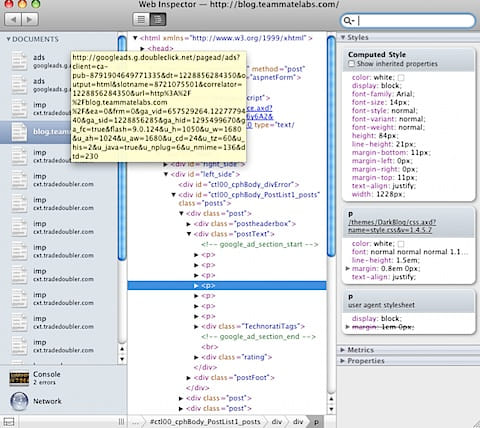The height and width of the screenshot is (428, 480).
Task: Collapse the postText div
Action: pyautogui.click(x=189, y=234)
